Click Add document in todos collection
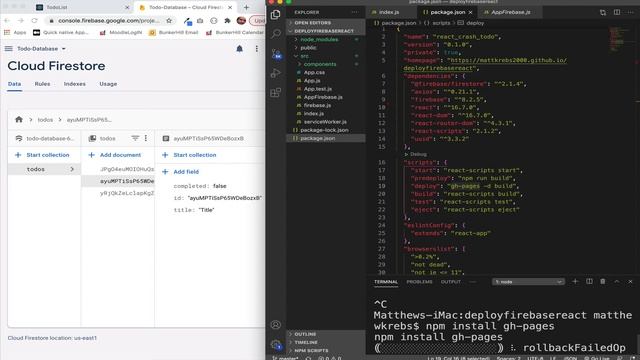The height and width of the screenshot is (360, 640). pyautogui.click(x=115, y=155)
